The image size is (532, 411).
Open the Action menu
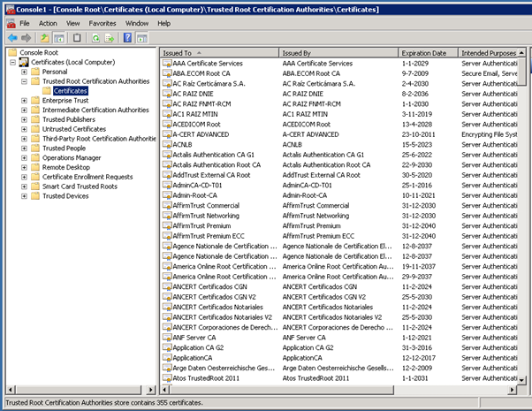point(48,23)
